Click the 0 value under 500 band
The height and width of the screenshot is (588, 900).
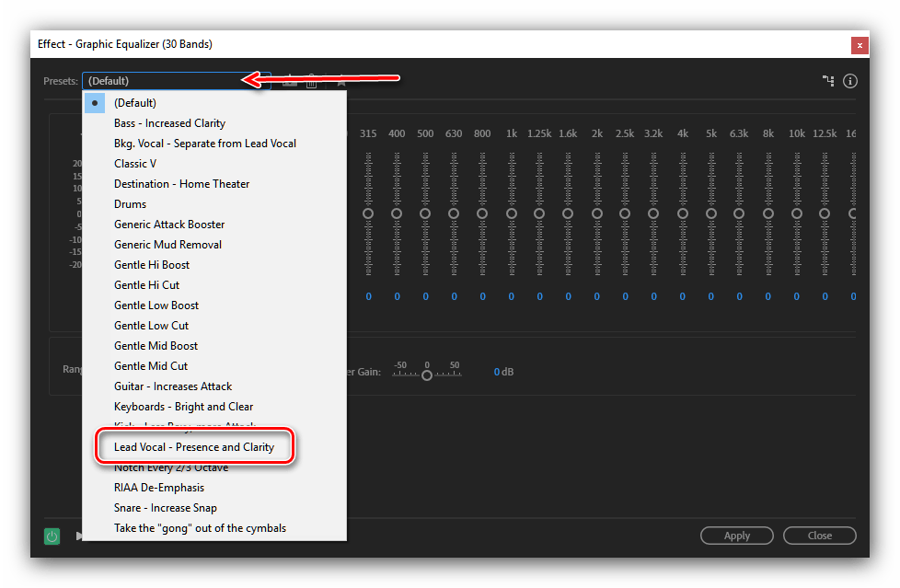[425, 297]
